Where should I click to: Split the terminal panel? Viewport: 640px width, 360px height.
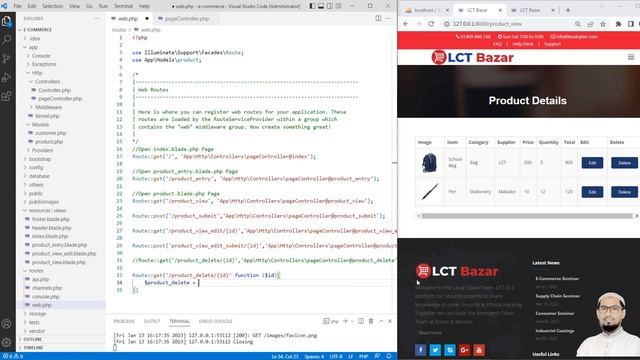coord(361,321)
